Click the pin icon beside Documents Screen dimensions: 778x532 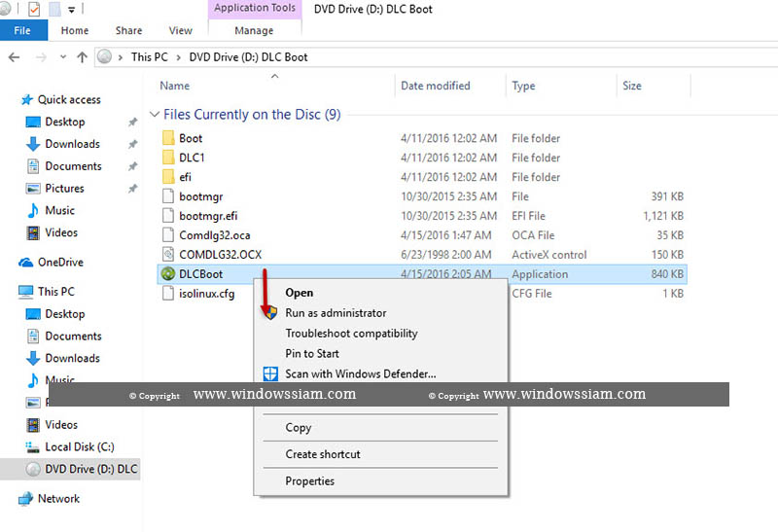(132, 166)
